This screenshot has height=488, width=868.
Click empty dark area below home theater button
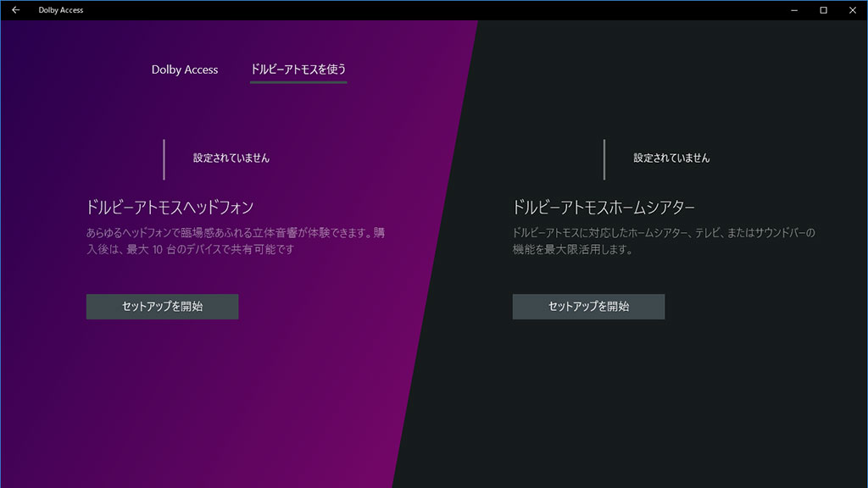(x=636, y=398)
